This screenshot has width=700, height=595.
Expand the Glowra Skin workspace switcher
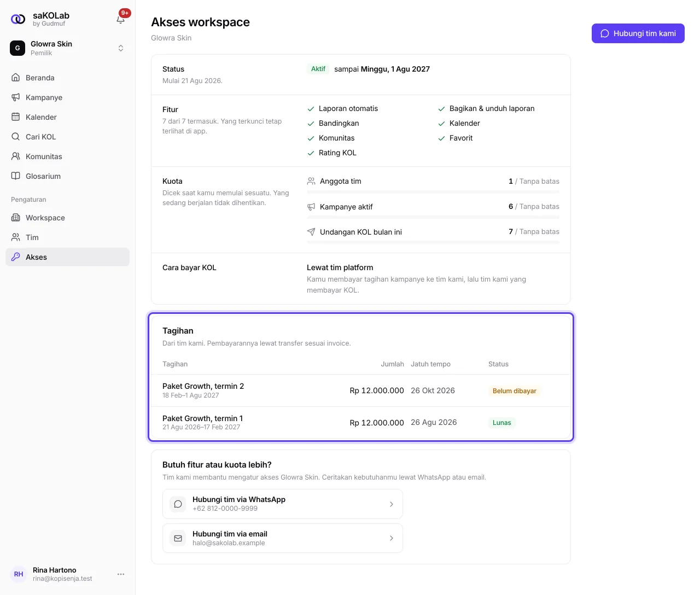(68, 48)
